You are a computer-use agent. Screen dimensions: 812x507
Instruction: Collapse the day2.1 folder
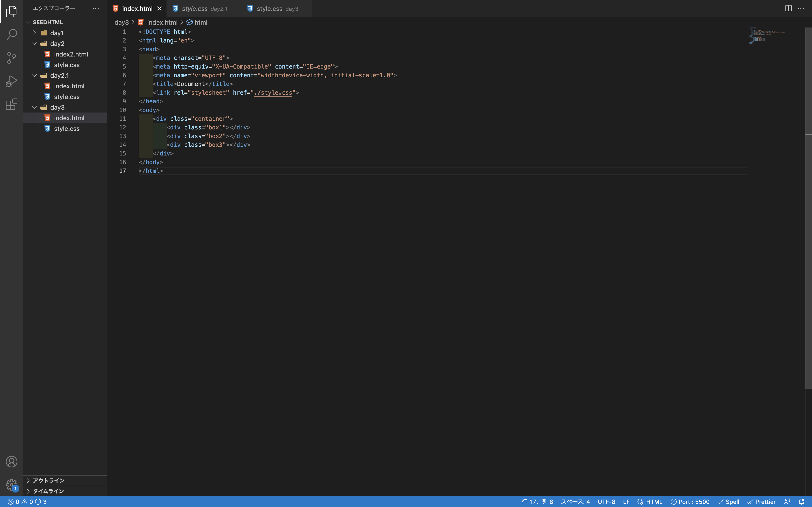coord(59,75)
